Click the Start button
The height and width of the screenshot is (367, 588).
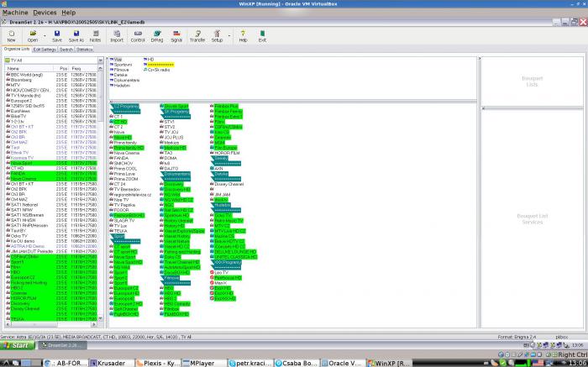18,345
